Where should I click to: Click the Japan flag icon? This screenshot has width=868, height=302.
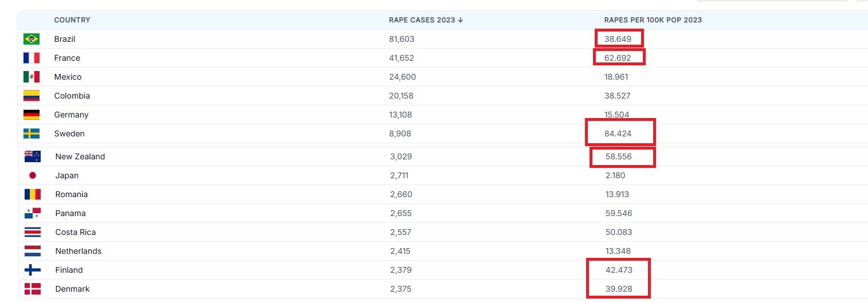tap(33, 175)
